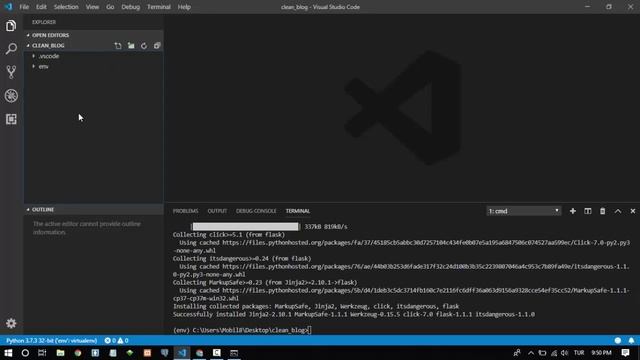Expand OPEN EDITORS section

[x=50, y=35]
